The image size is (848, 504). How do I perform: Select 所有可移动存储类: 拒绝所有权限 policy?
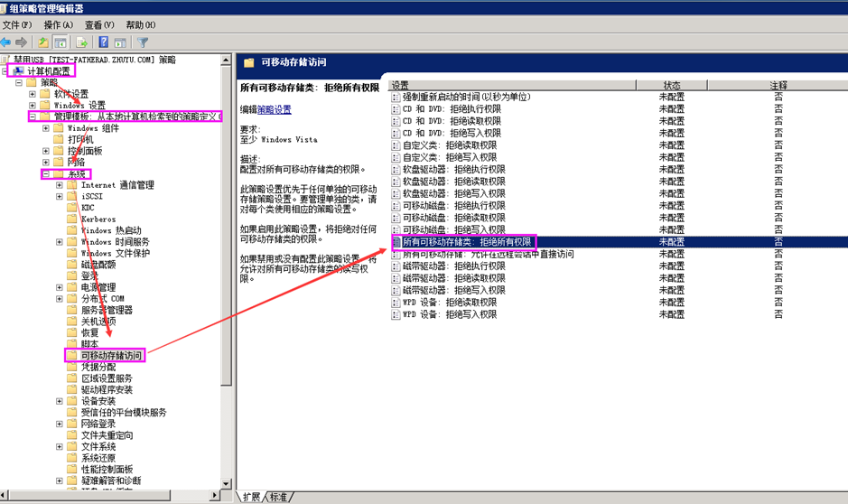(467, 242)
